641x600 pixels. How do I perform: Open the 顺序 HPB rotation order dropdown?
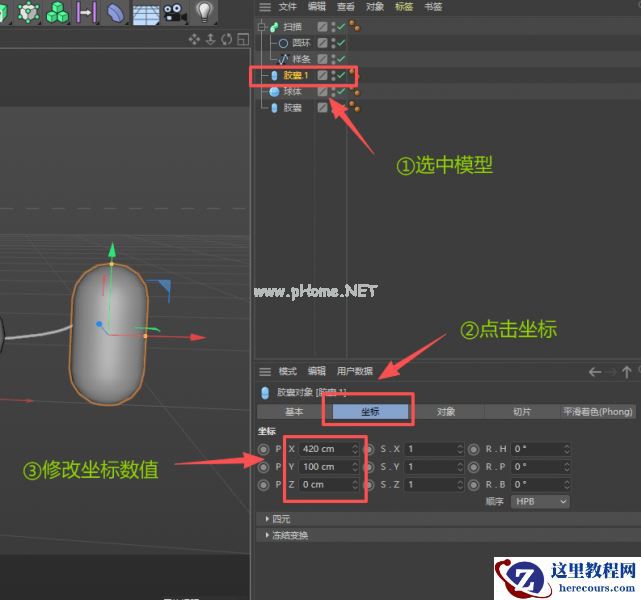click(540, 501)
